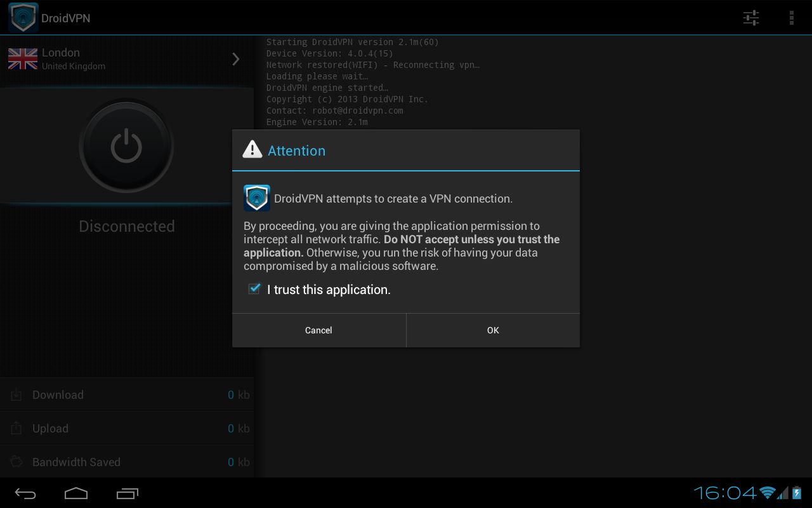Screen dimensions: 812x508
Task: Expand the London server selection chevron
Action: [x=236, y=59]
